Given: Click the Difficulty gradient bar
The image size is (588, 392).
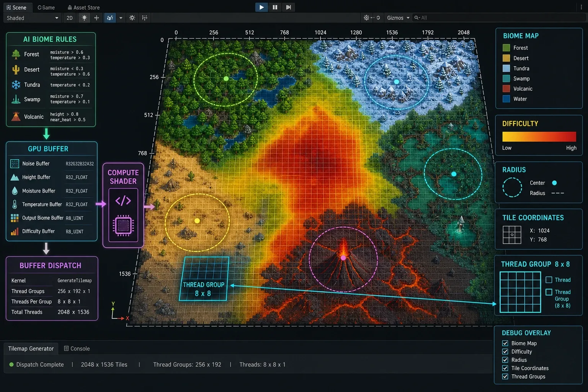Looking at the screenshot, I should coord(539,137).
